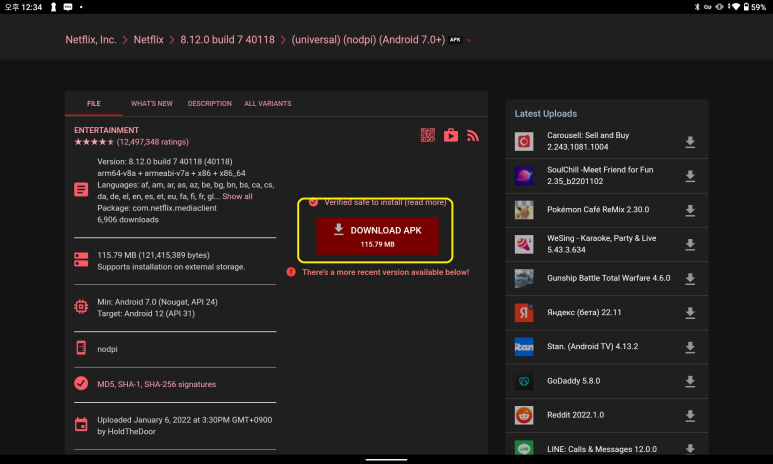Open Pokémon Café ReMix 2.30.0 title
This screenshot has height=464, width=773.
(x=598, y=210)
